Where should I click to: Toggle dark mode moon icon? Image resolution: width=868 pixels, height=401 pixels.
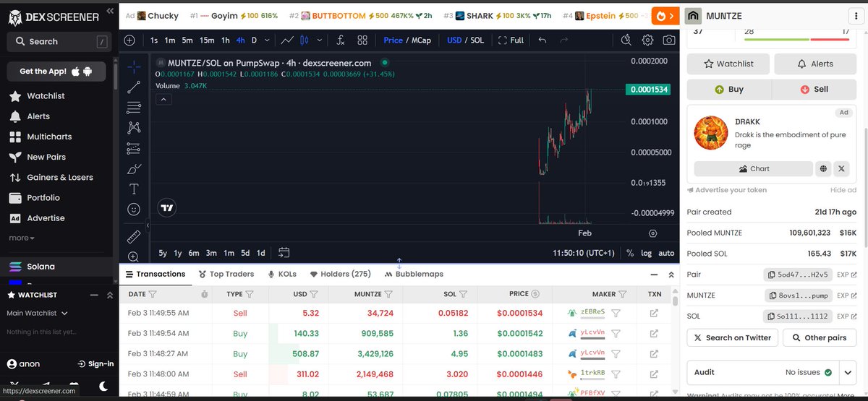[103, 385]
